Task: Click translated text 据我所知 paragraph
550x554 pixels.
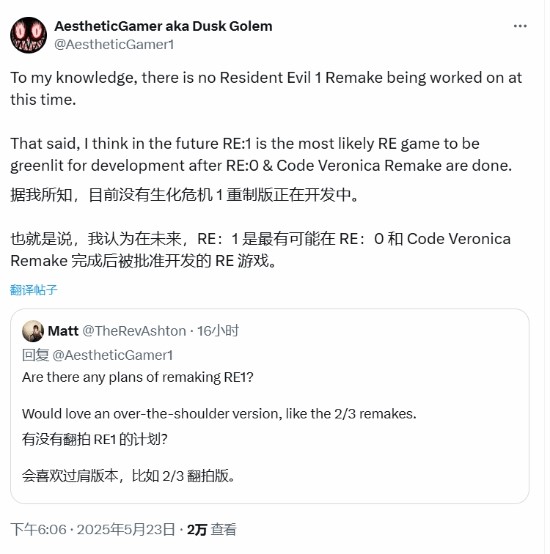Action: click(185, 195)
